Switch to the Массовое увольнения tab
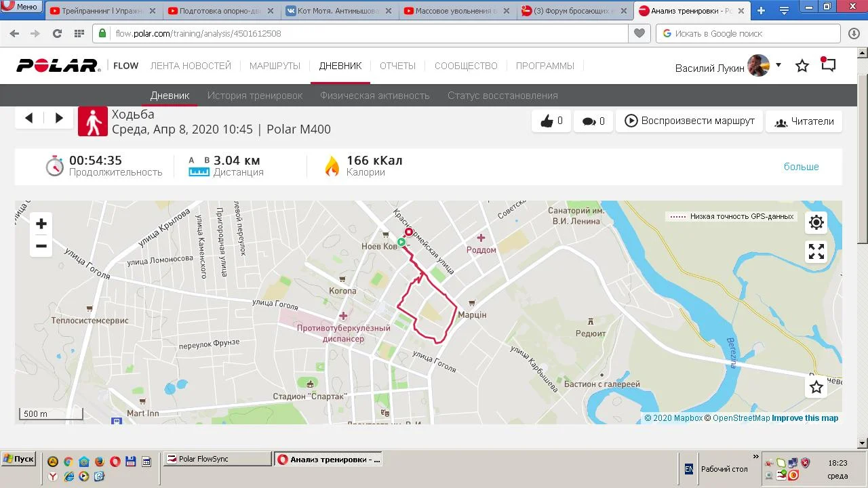This screenshot has width=868, height=488. coord(456,11)
